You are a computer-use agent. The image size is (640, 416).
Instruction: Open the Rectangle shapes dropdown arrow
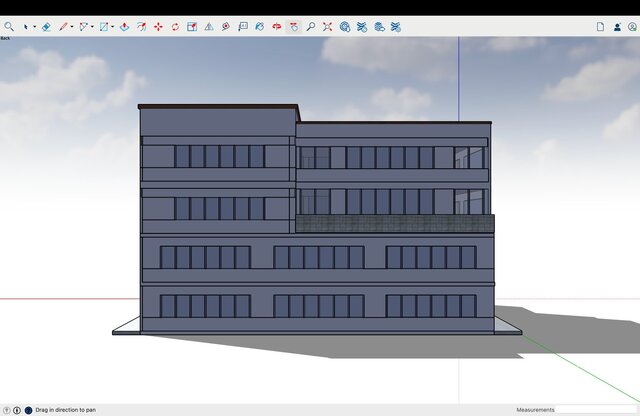point(112,27)
